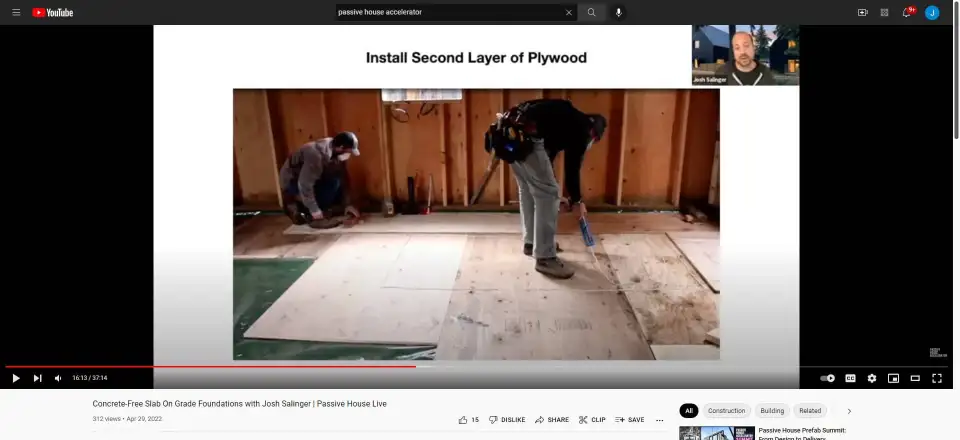Toggle closed captions
Screen dimensions: 960x440
tap(850, 378)
